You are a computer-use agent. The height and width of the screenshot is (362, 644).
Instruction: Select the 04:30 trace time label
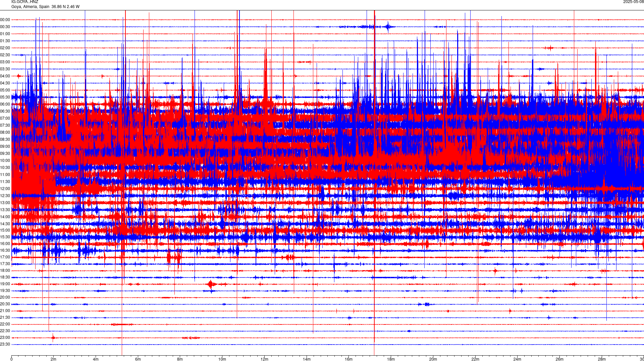coord(5,83)
